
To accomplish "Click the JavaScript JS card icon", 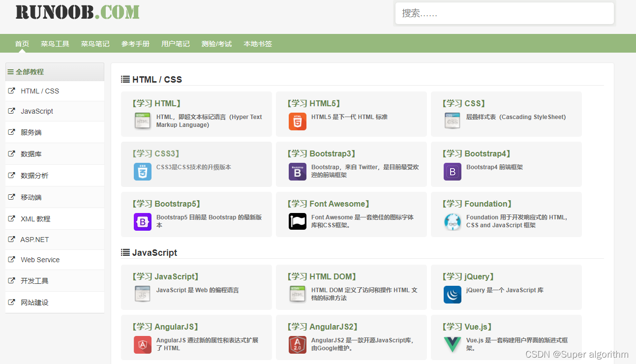I will click(x=143, y=295).
